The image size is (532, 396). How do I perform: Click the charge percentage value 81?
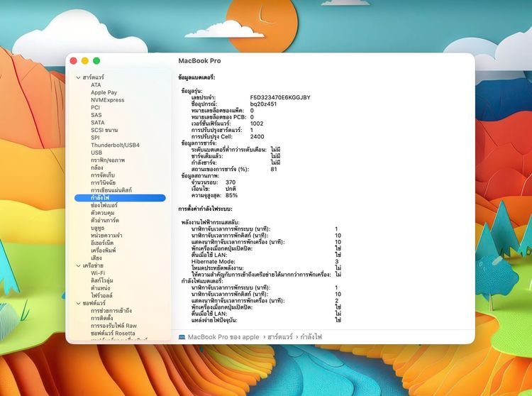[274, 169]
